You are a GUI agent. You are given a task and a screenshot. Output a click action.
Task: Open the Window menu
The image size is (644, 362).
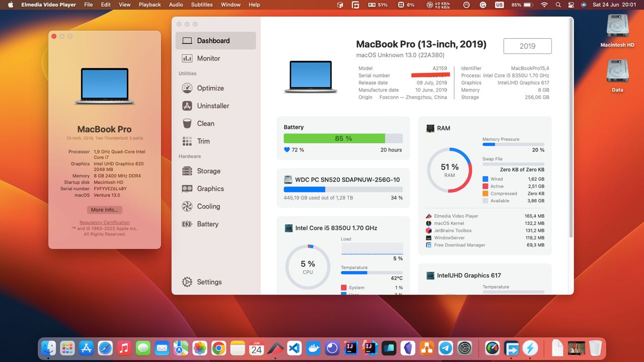pos(231,5)
